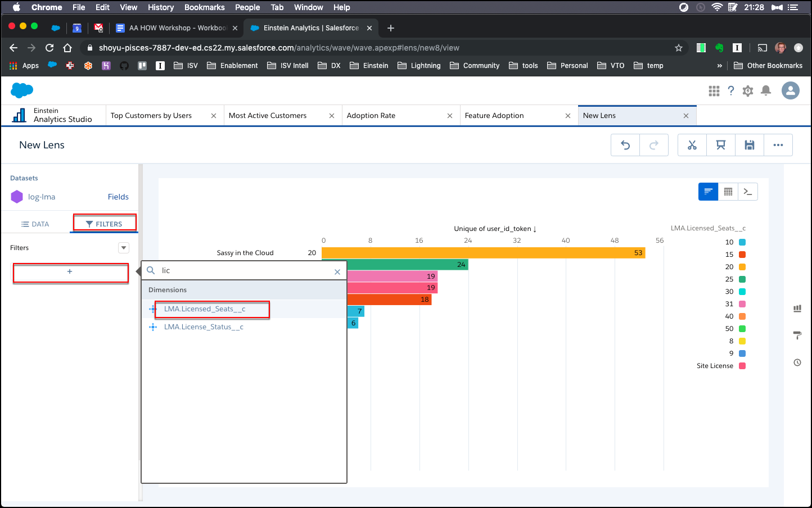Click the log-lma dataset hexagon icon
The height and width of the screenshot is (508, 812).
(17, 197)
